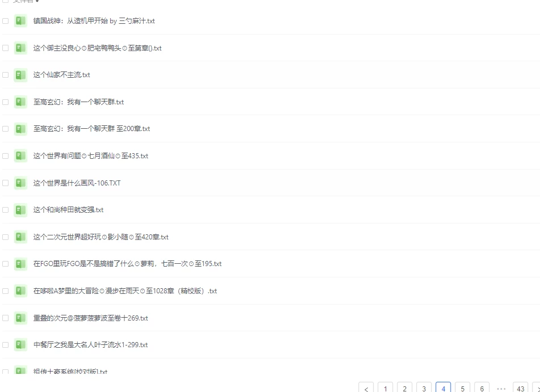
Task: Go to page 2 of the file list
Action: tap(404, 389)
